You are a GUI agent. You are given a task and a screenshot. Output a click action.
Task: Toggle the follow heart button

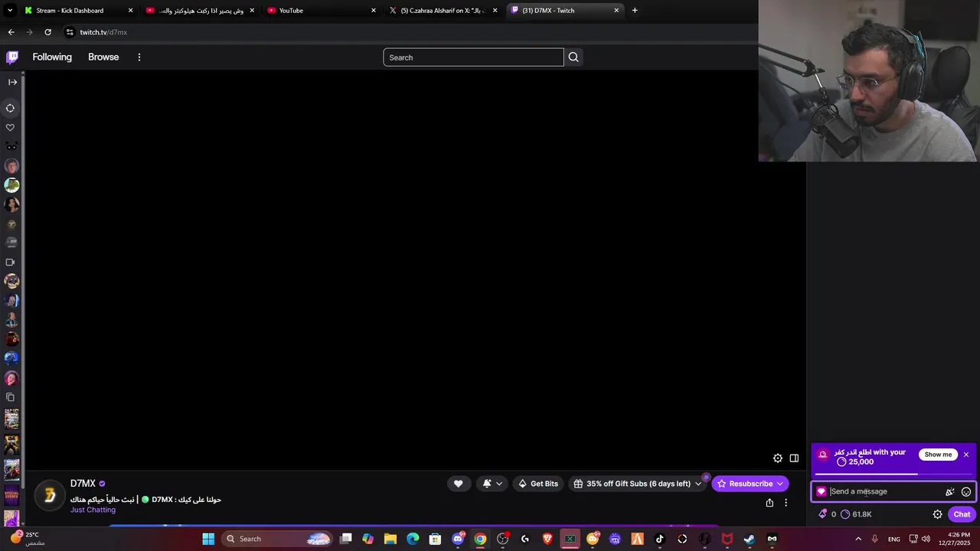tap(458, 484)
